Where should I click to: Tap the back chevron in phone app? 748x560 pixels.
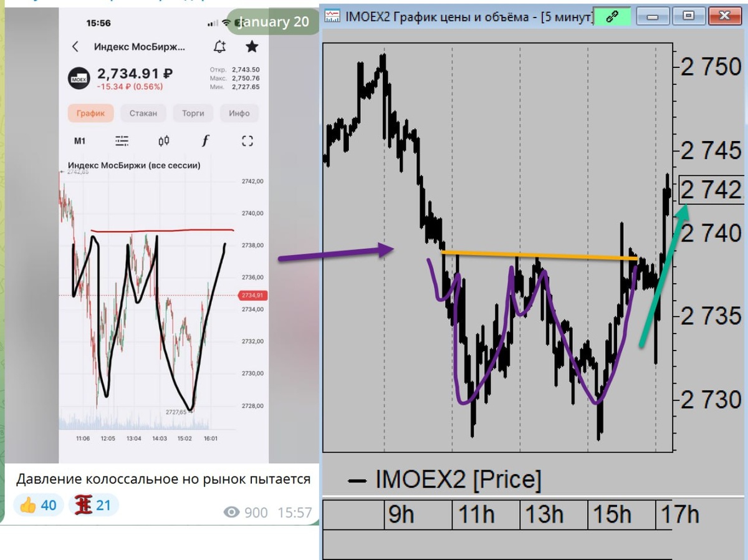[x=75, y=47]
